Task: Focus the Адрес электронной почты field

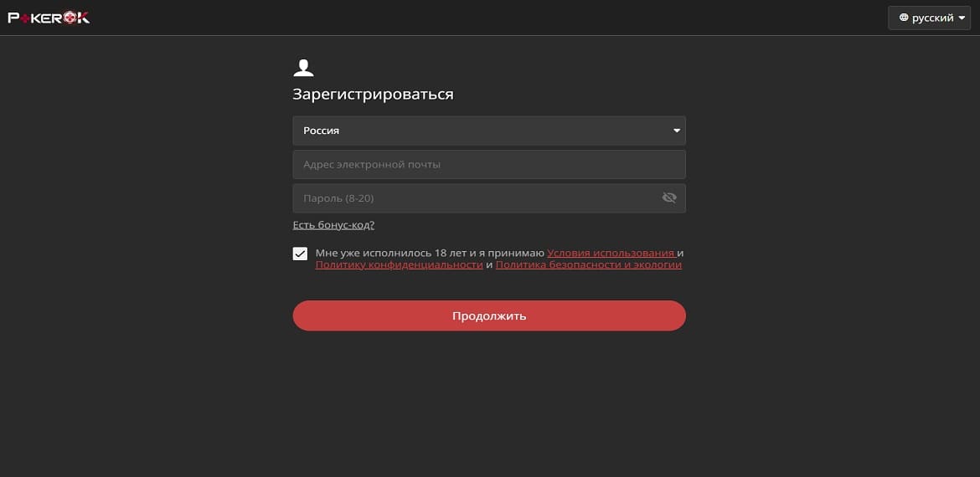Action: pos(488,165)
